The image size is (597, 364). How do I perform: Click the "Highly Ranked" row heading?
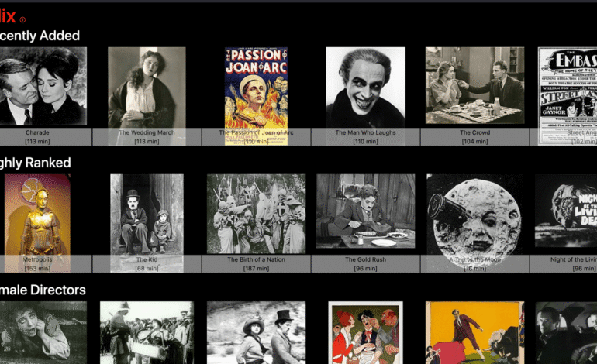(x=35, y=163)
